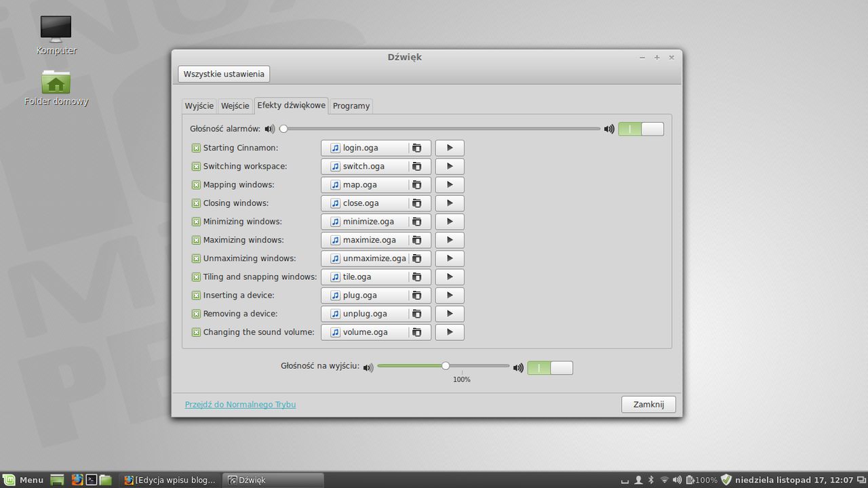Open the Bluetooth tray icon
This screenshot has height=488, width=868.
(x=651, y=480)
